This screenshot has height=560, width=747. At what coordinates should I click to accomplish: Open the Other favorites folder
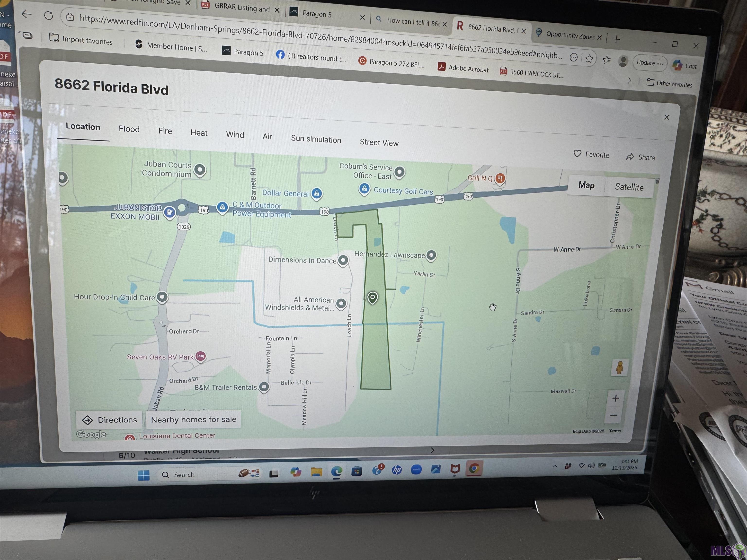pyautogui.click(x=669, y=83)
